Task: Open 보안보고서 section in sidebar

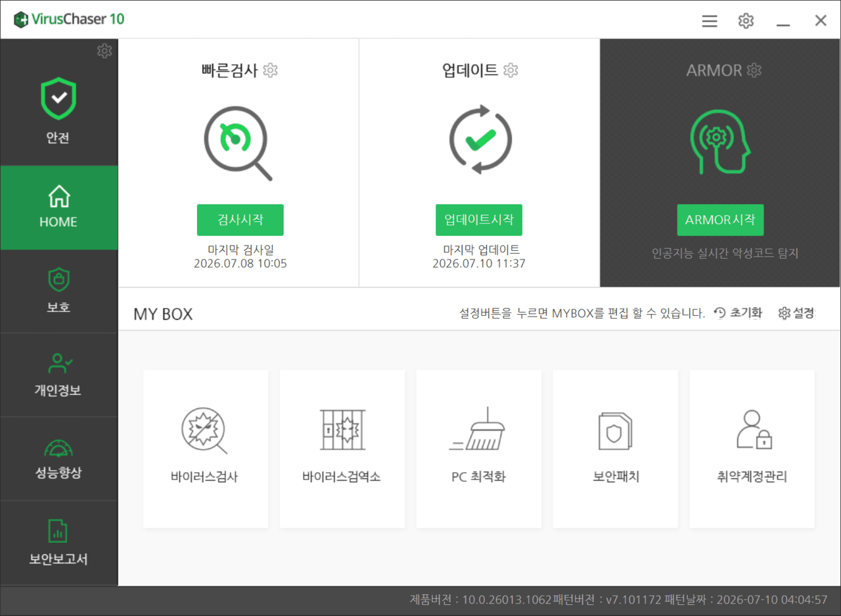Action: pos(59,542)
